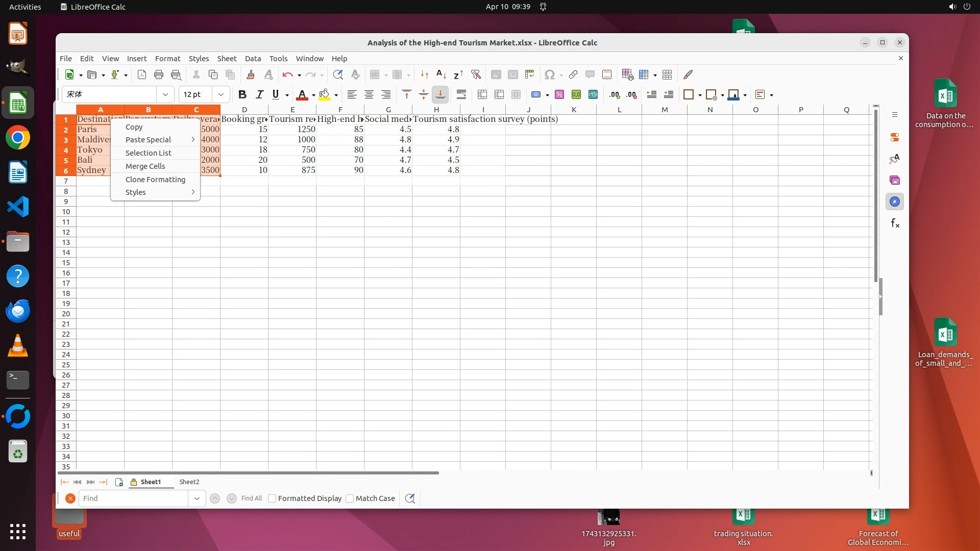Expand the font size dropdown
Viewport: 980px width, 551px height.
click(x=220, y=94)
